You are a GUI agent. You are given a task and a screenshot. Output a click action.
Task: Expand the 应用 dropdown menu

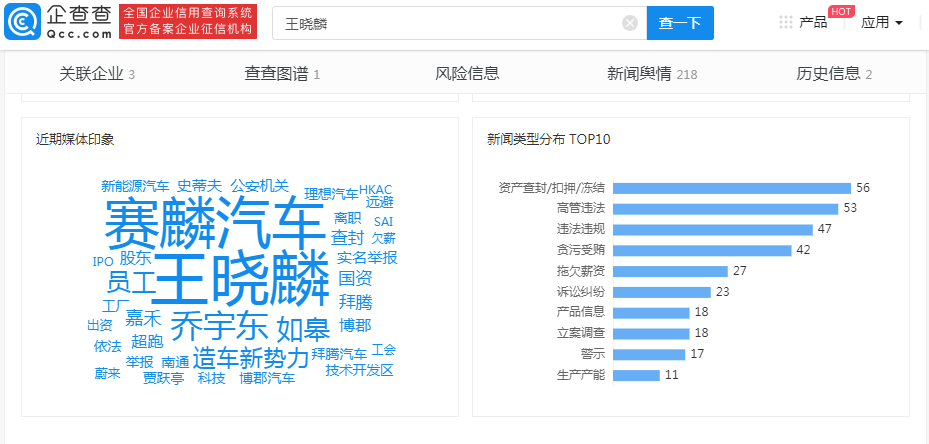point(882,23)
